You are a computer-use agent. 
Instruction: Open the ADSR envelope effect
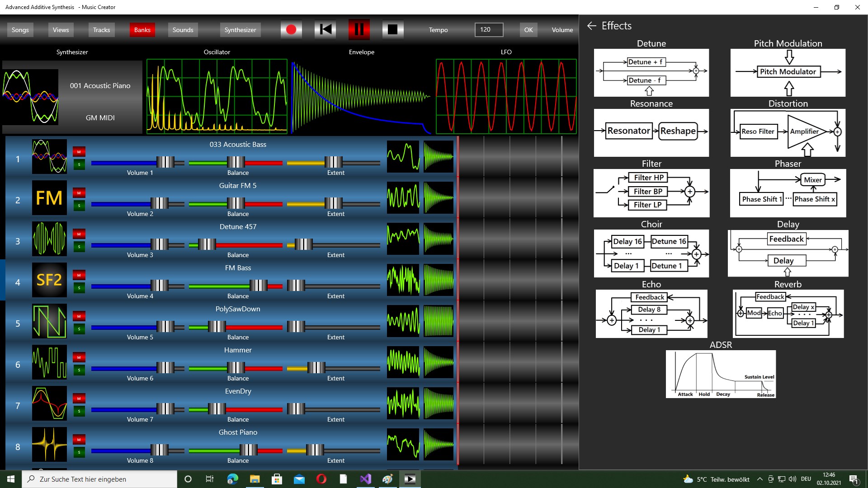pyautogui.click(x=721, y=374)
